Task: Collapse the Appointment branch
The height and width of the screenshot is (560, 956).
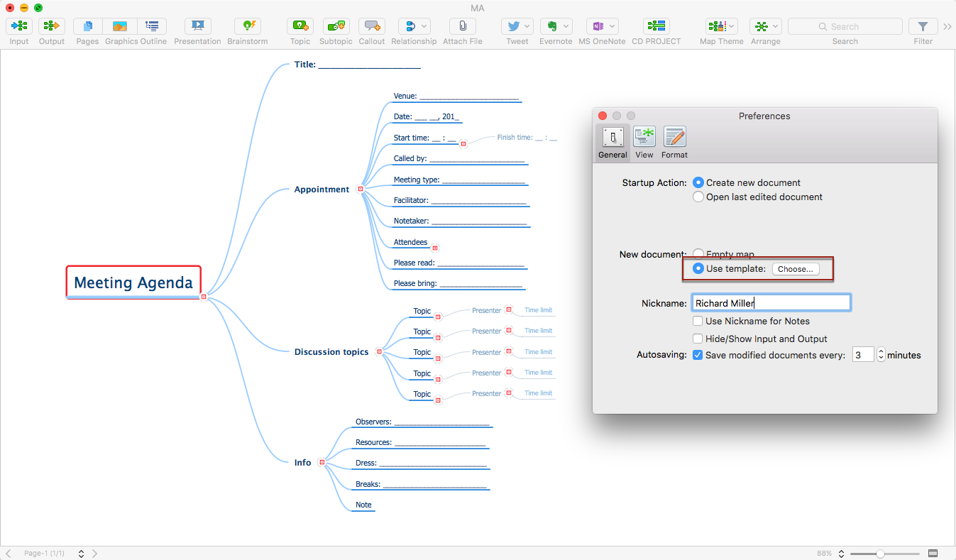Action: tap(361, 190)
